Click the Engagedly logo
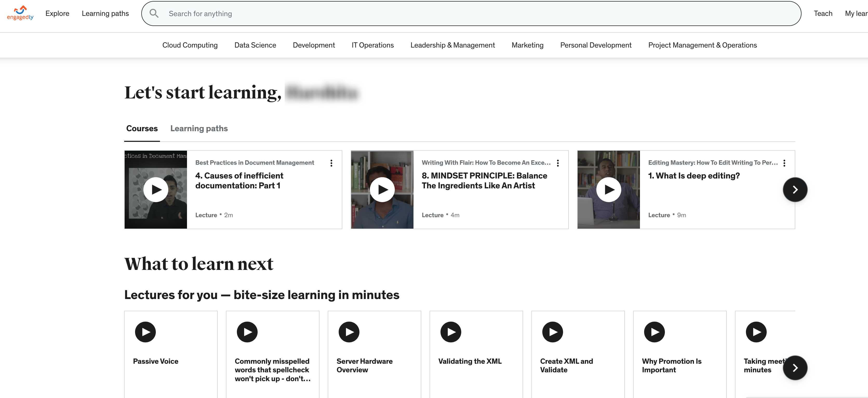Image resolution: width=868 pixels, height=398 pixels. tap(20, 13)
